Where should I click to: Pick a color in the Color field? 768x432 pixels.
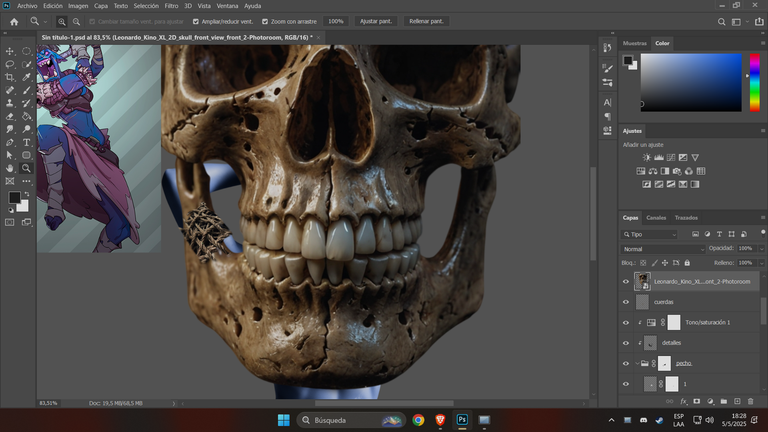point(691,82)
